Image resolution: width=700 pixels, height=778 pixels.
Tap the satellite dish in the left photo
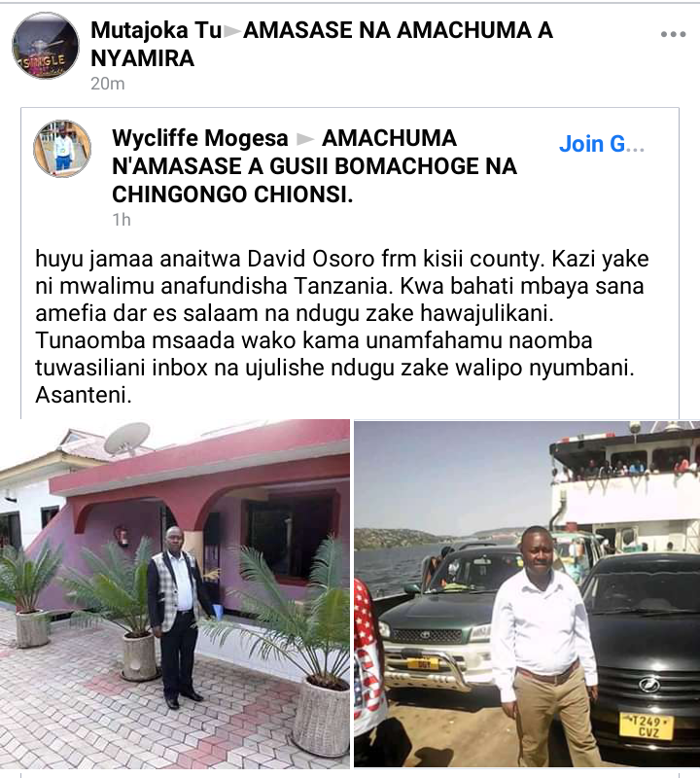click(127, 438)
